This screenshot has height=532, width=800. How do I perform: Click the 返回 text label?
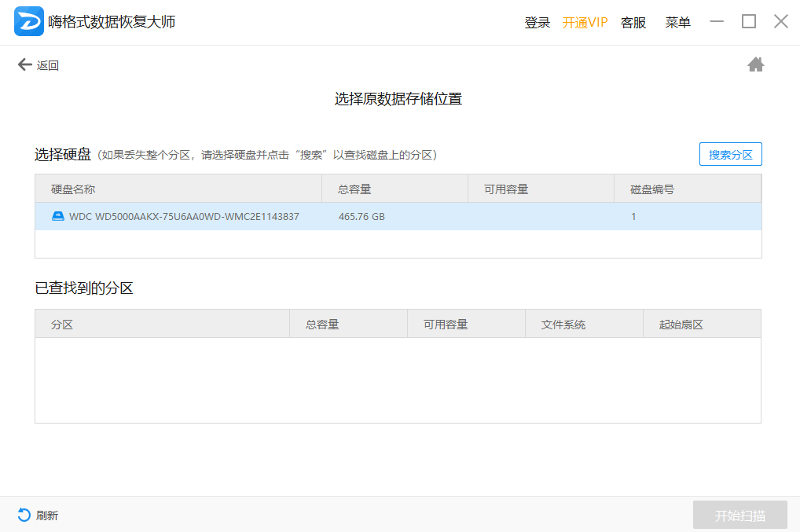point(48,65)
